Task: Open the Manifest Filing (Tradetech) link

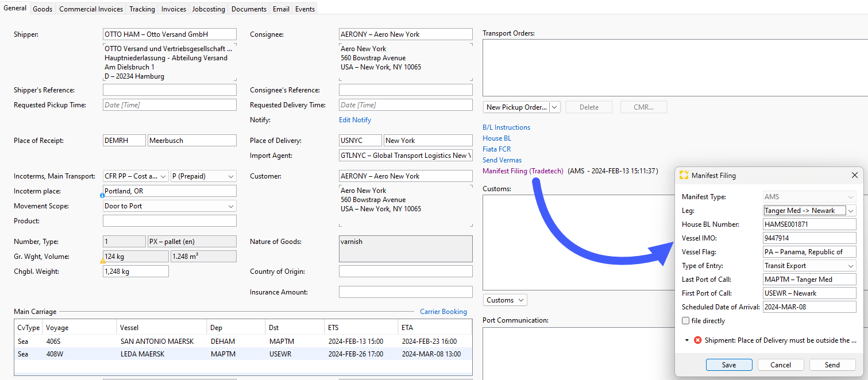Action: (x=523, y=171)
